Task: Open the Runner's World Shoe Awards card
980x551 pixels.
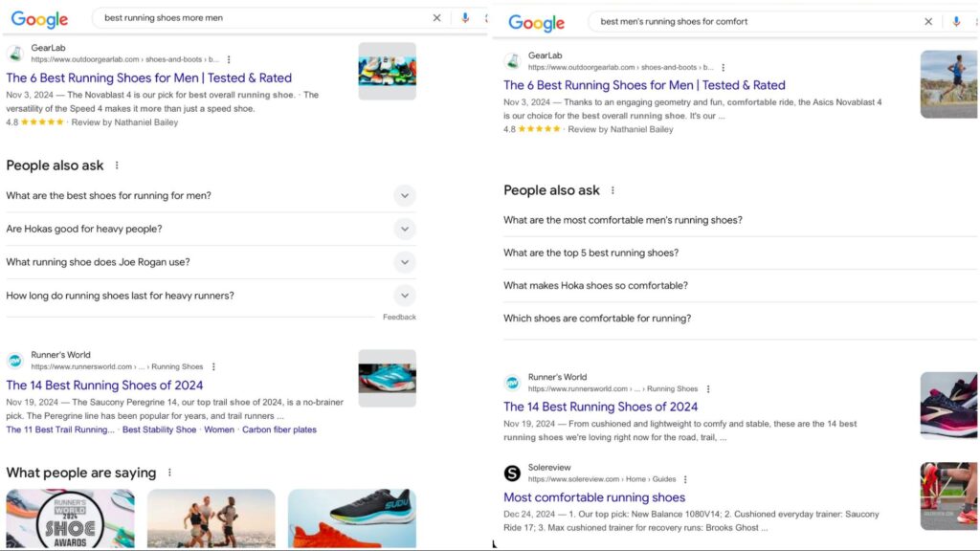Action: pyautogui.click(x=70, y=518)
